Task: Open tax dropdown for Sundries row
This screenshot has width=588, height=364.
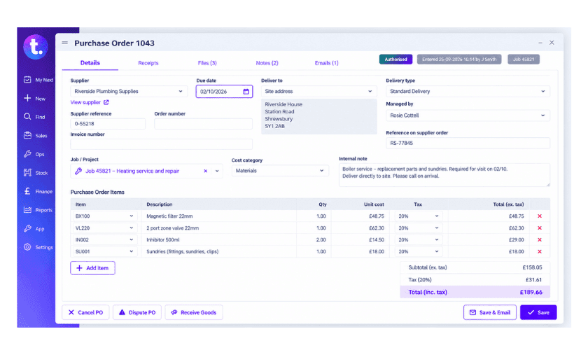Action: click(419, 251)
